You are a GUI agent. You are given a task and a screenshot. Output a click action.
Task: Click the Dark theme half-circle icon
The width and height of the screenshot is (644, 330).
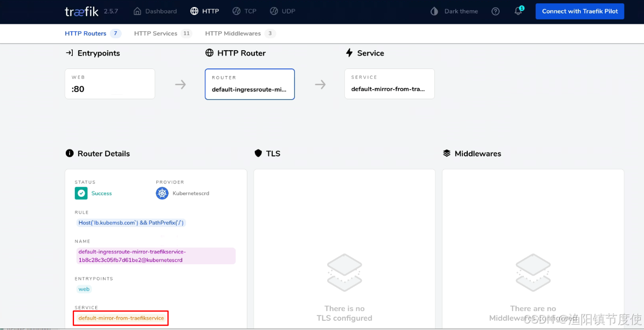[434, 11]
